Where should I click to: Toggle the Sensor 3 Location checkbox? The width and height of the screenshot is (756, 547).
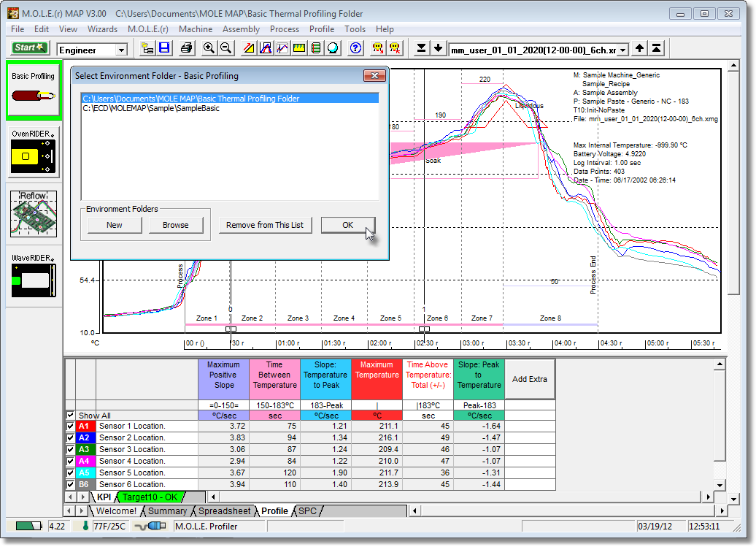point(70,449)
